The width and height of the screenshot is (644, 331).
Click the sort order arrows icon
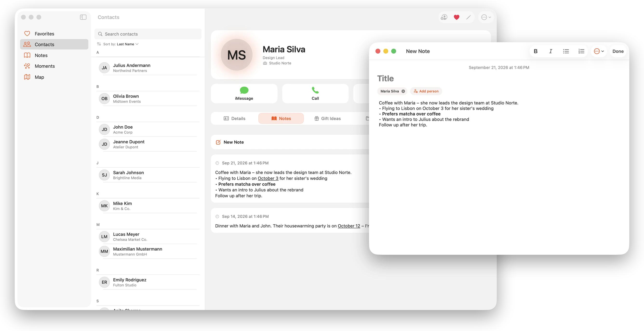tap(99, 44)
